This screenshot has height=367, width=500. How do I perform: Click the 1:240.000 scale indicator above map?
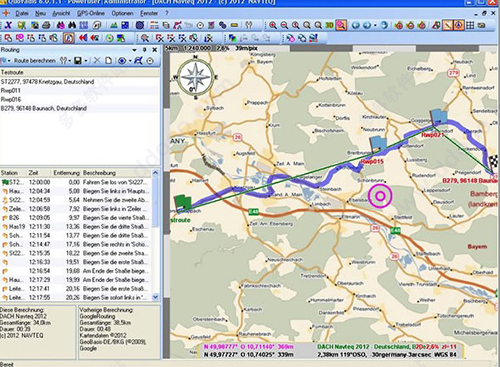pyautogui.click(x=198, y=48)
